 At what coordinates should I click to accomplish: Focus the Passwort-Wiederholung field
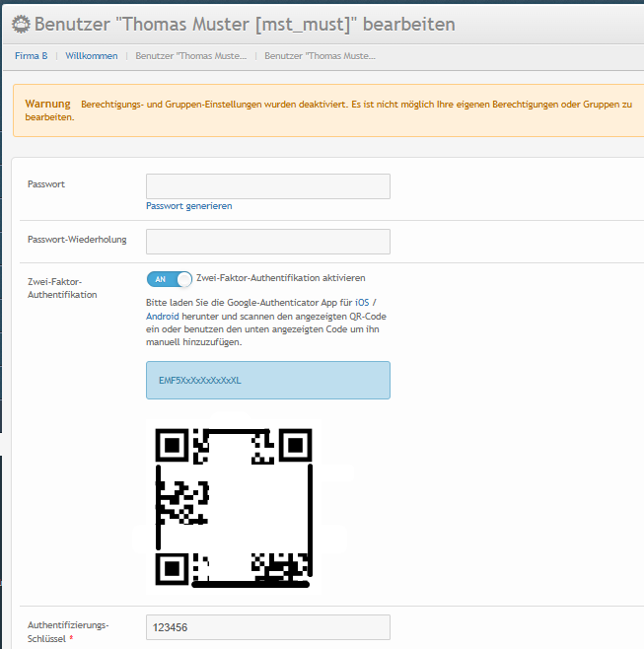click(x=268, y=242)
